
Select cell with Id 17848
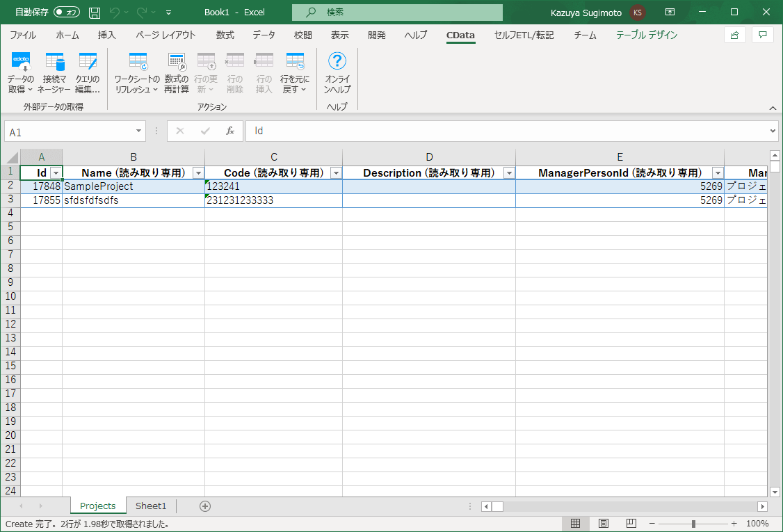coord(42,186)
